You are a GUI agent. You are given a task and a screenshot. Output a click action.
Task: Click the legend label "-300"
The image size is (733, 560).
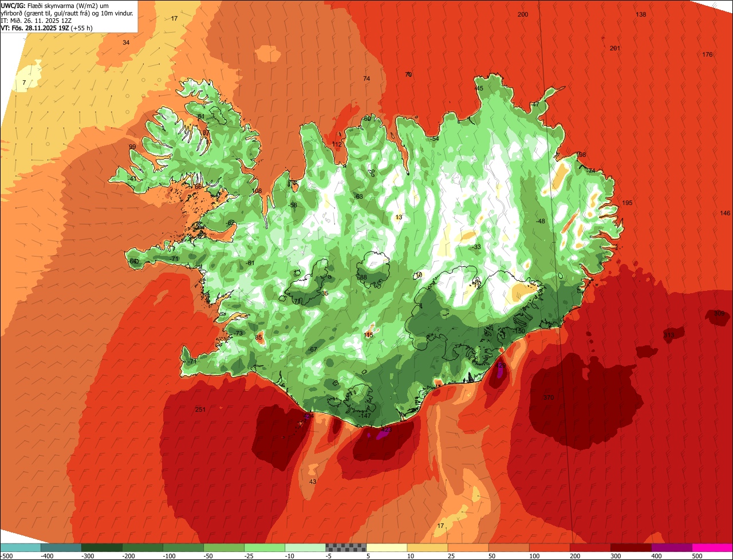[88, 556]
